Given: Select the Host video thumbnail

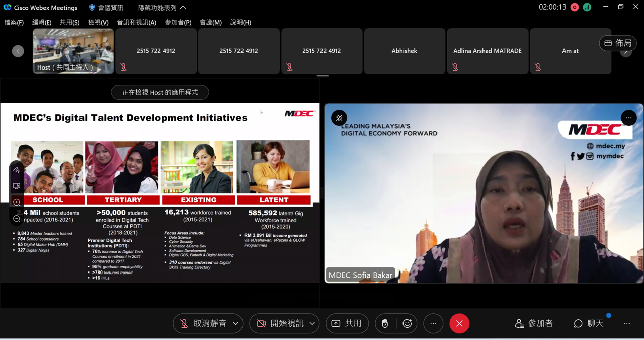Looking at the screenshot, I should point(73,51).
